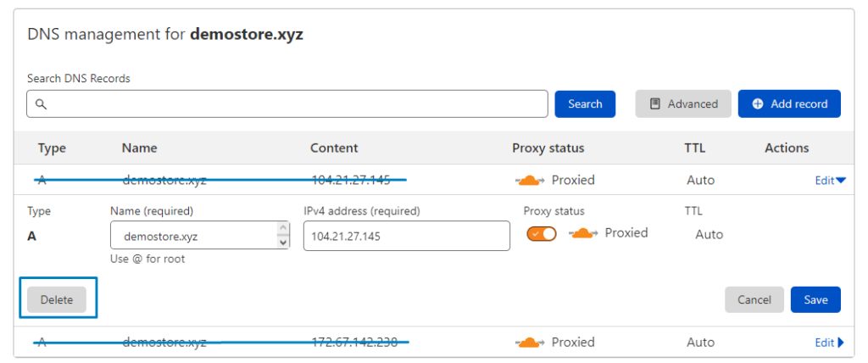Viewport: 868px width, 363px height.
Task: Toggle the Proxied switch off
Action: point(542,234)
